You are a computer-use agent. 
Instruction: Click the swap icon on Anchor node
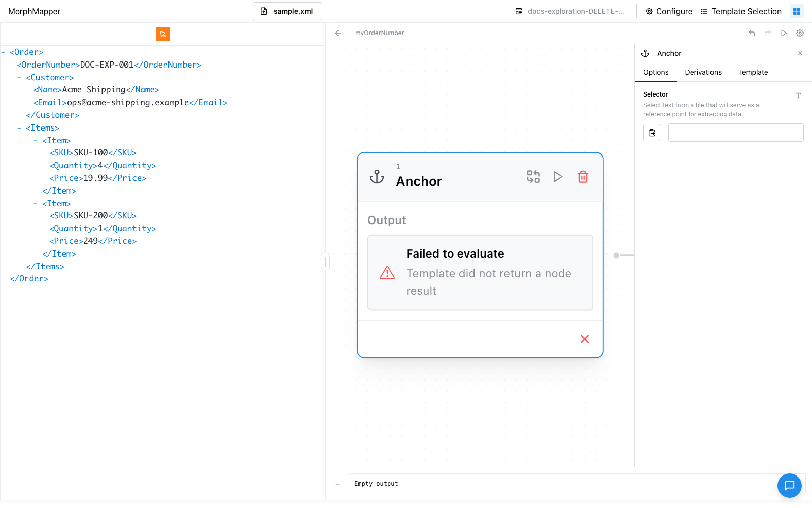pos(533,177)
